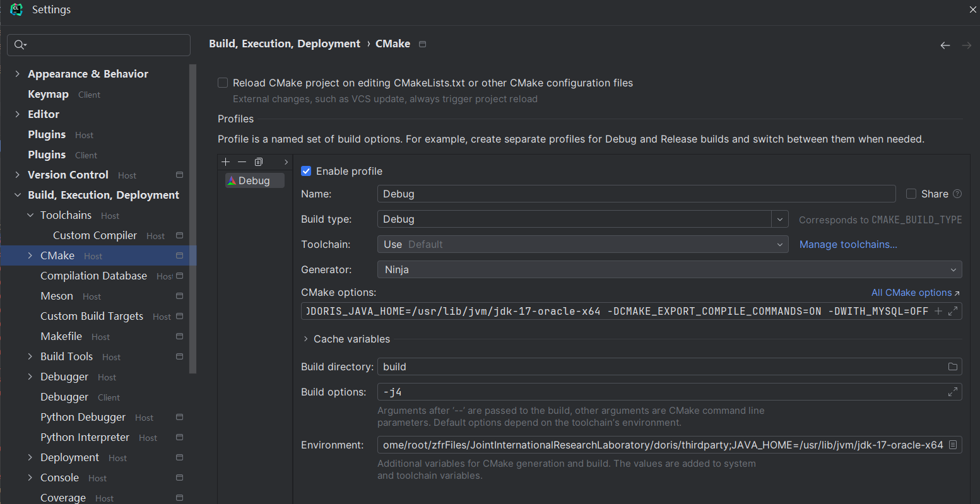This screenshot has height=504, width=980.
Task: Click the host marker icon on Compilation Database row
Action: click(x=179, y=276)
